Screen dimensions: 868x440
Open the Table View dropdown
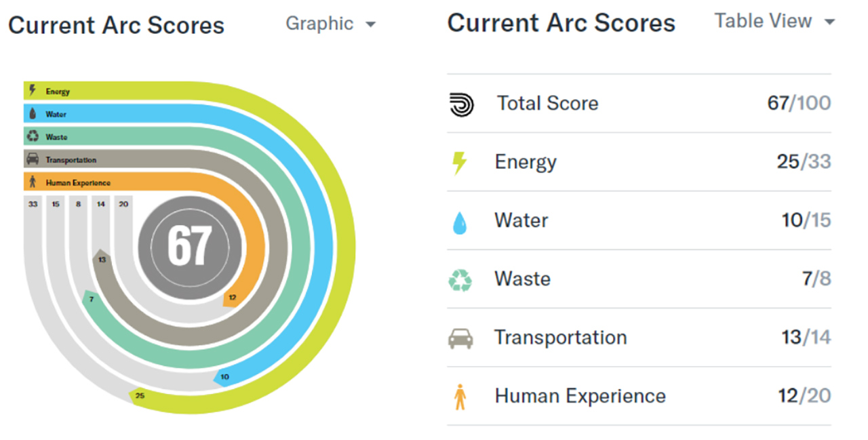pos(774,22)
